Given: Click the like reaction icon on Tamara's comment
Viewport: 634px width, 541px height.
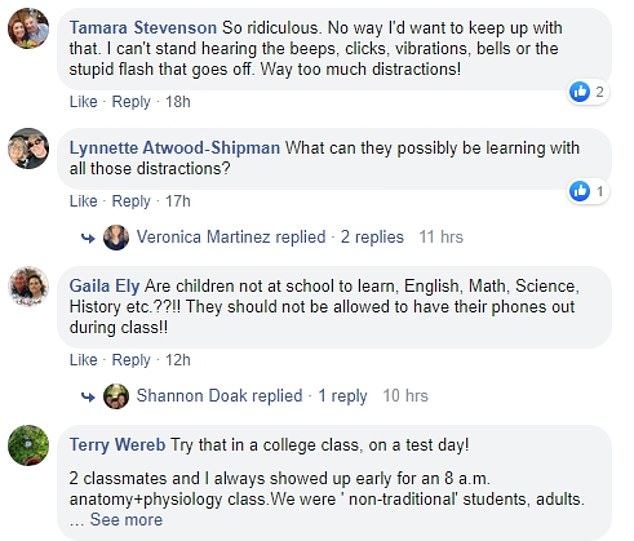Looking at the screenshot, I should pos(579,92).
